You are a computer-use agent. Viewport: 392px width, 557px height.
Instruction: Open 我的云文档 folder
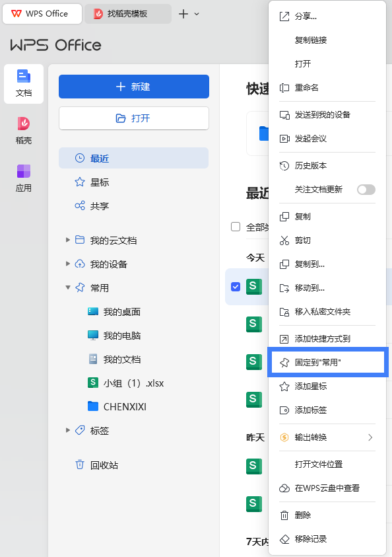[x=106, y=240]
